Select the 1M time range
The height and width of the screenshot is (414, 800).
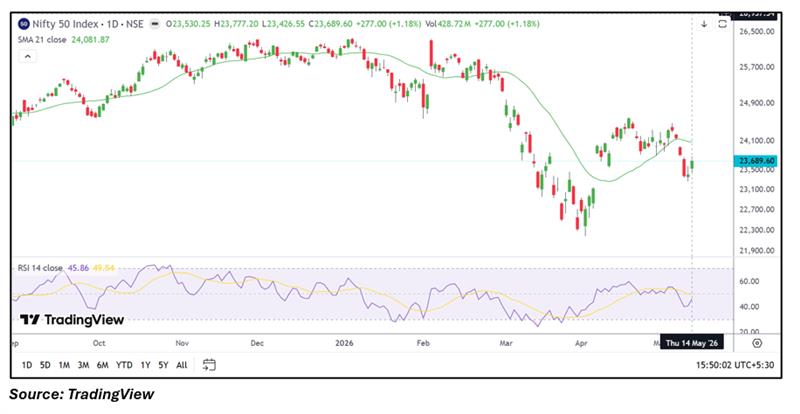pos(64,365)
